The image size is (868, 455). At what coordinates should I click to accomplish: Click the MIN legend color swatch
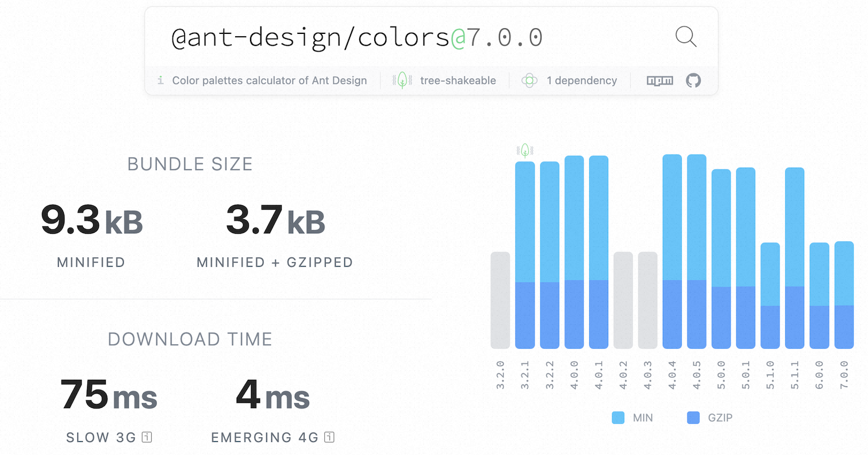point(618,418)
